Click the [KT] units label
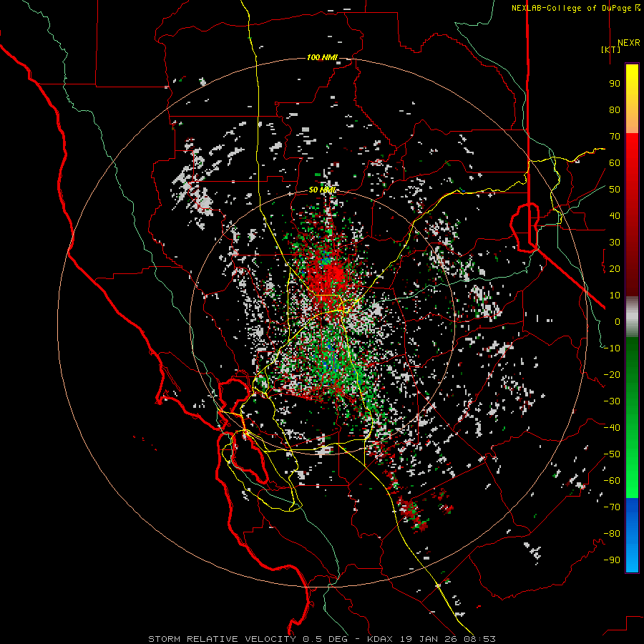Screen dimensions: 644x644 click(x=611, y=49)
